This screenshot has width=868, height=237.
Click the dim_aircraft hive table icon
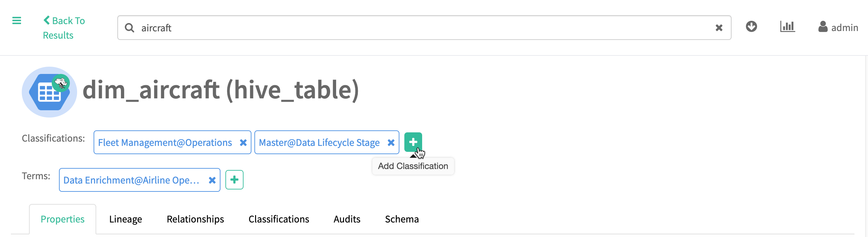[x=49, y=92]
